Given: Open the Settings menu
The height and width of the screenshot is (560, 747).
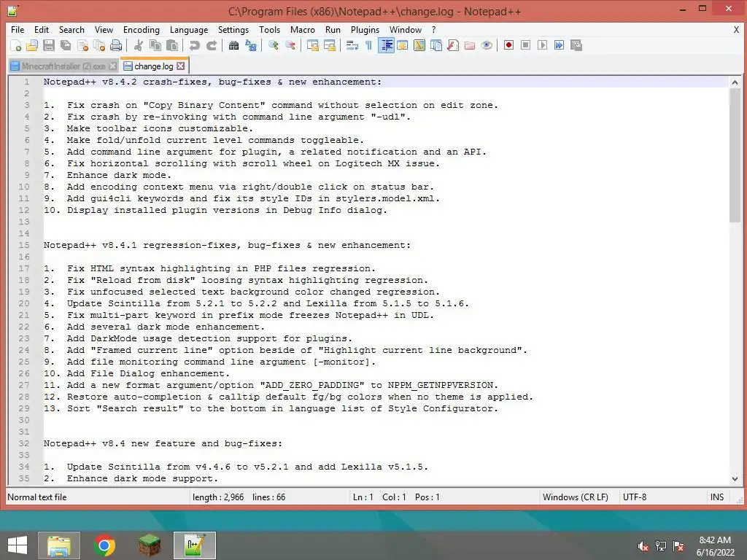Looking at the screenshot, I should (x=233, y=29).
